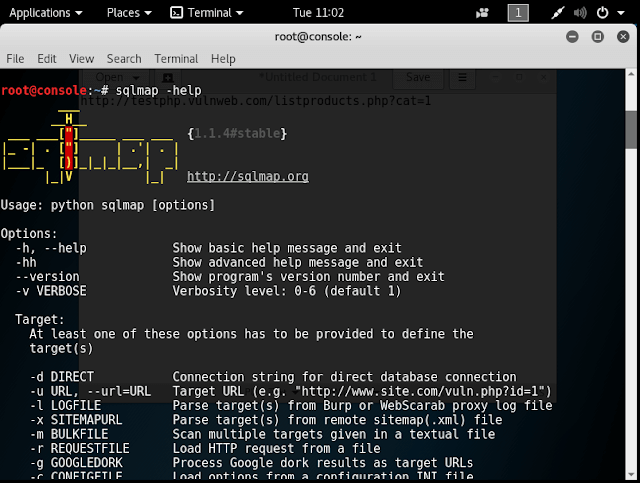Click the '-r REQUESTFILE' option text
This screenshot has height=483, width=640.
pos(80,448)
